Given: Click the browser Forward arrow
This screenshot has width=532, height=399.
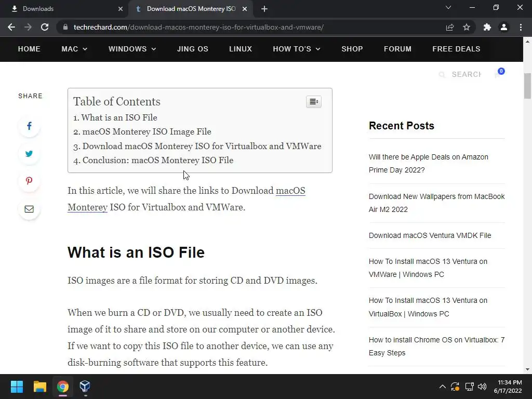Looking at the screenshot, I should point(28,27).
